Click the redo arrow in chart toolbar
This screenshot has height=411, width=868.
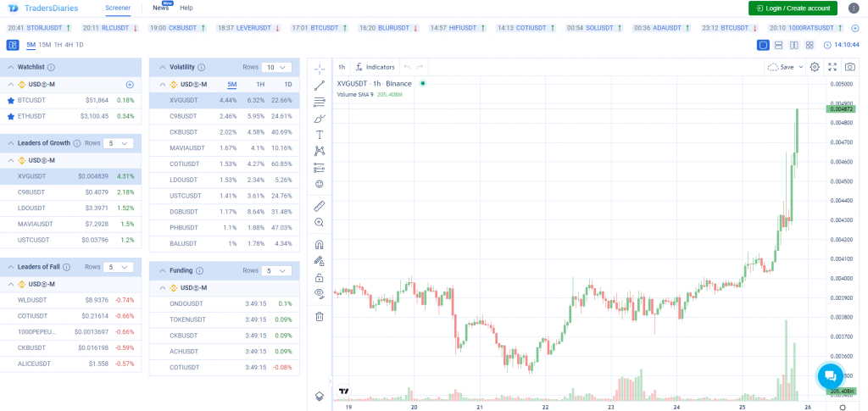[x=420, y=67]
